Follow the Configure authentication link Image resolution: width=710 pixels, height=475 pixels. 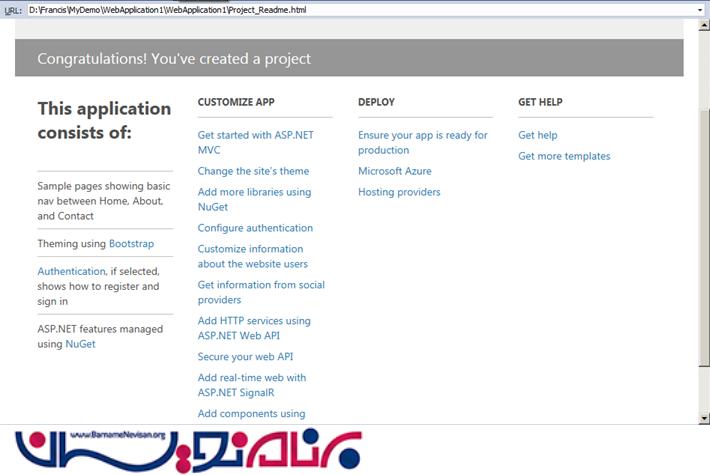pos(255,228)
